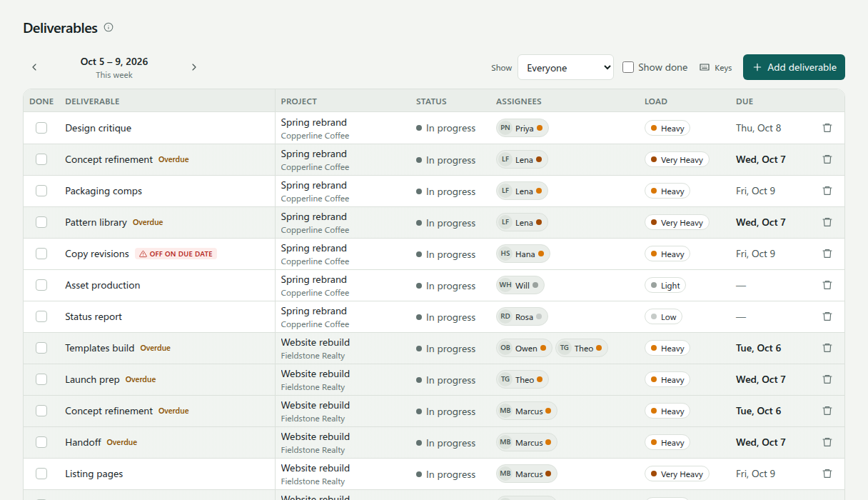Viewport: 868px width, 500px height.
Task: Mark Packaging comps as done
Action: tap(41, 191)
